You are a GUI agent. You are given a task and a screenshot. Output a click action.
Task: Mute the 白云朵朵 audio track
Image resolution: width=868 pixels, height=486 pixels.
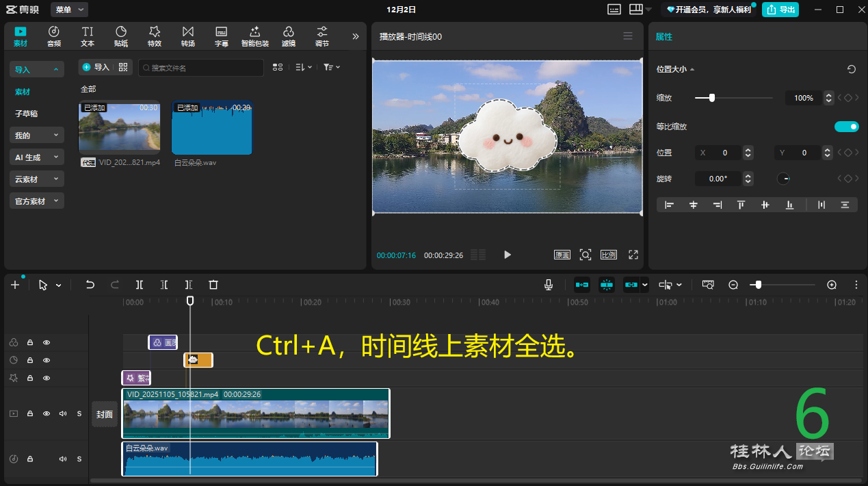pos(63,459)
